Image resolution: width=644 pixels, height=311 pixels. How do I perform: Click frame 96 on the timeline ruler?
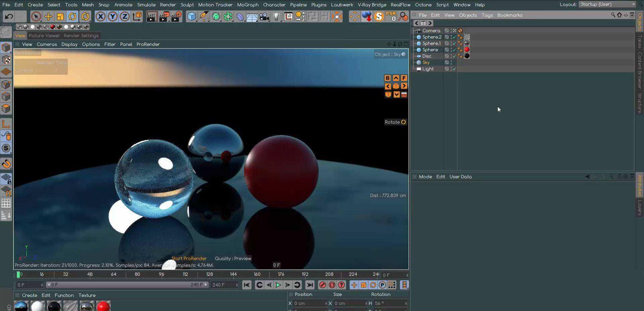pos(161,274)
